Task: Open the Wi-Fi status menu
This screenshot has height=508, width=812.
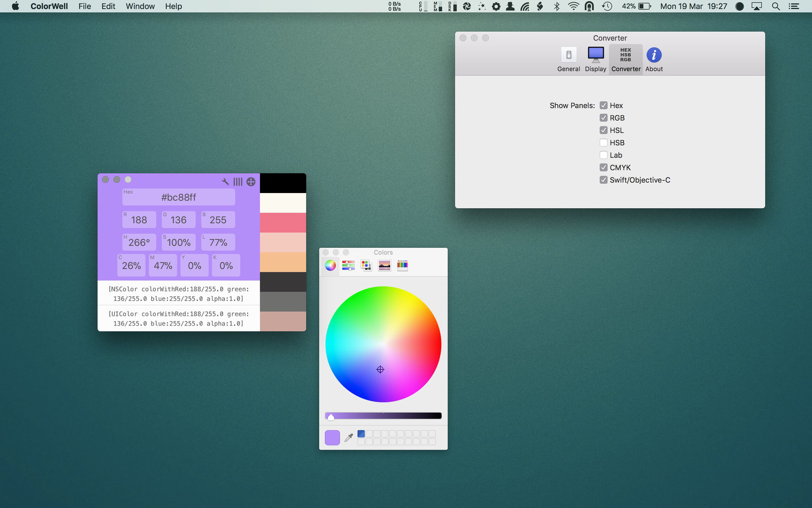Action: tap(573, 6)
